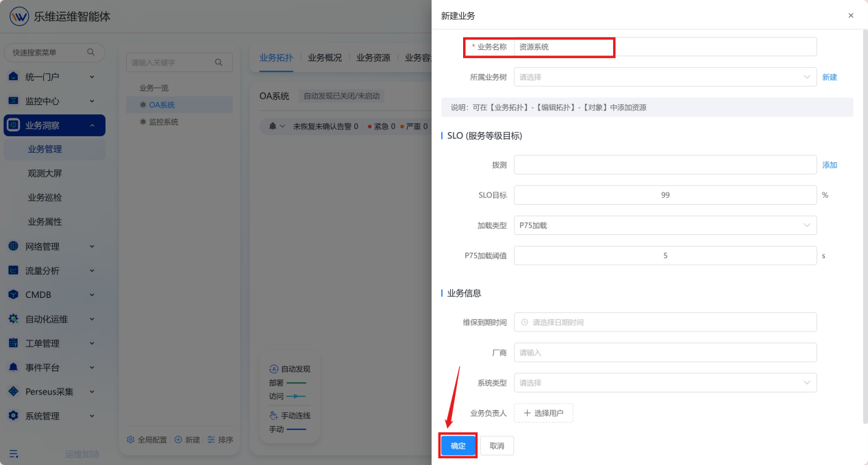The height and width of the screenshot is (465, 868).
Task: Select 业务一览 in the business tree
Action: (153, 88)
